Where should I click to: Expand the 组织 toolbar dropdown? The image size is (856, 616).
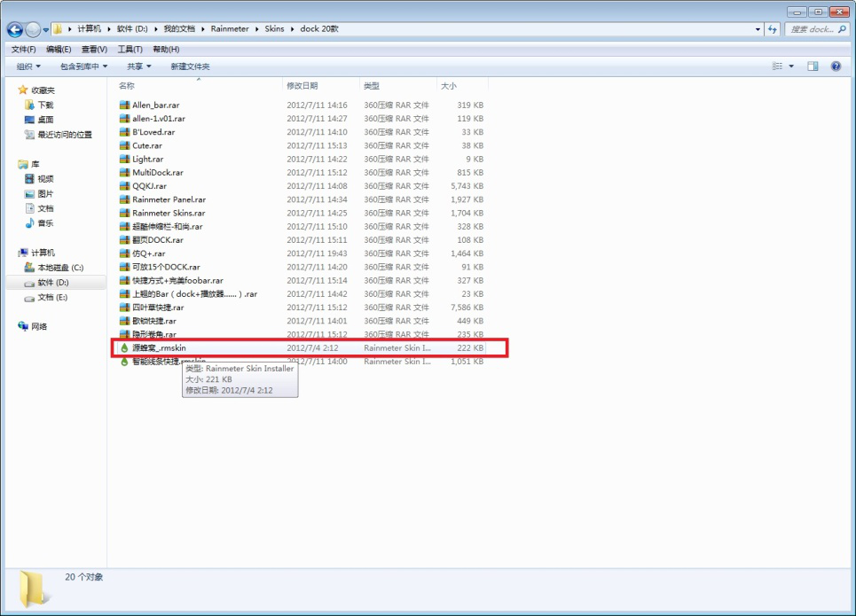tap(28, 66)
